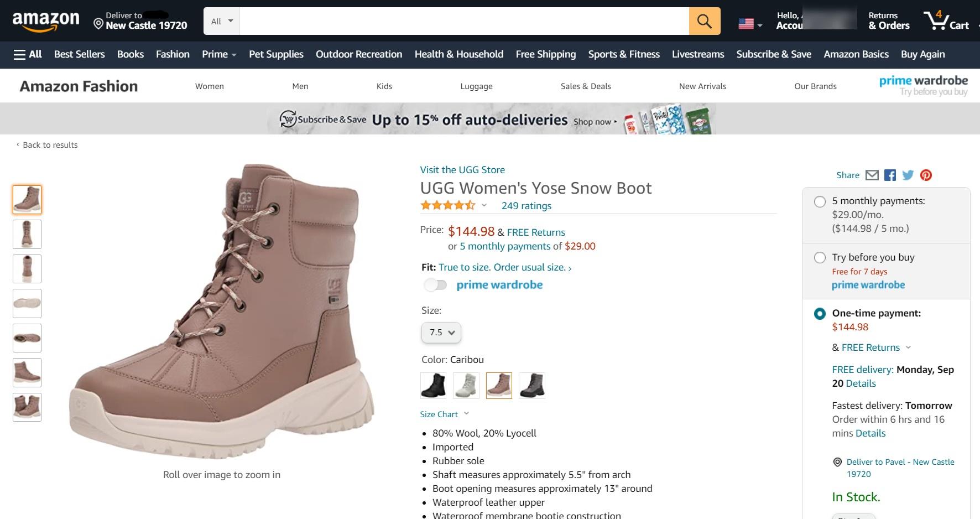Screen dimensions: 980x519
Task: Select the 5 monthly payments radio option
Action: coord(820,202)
